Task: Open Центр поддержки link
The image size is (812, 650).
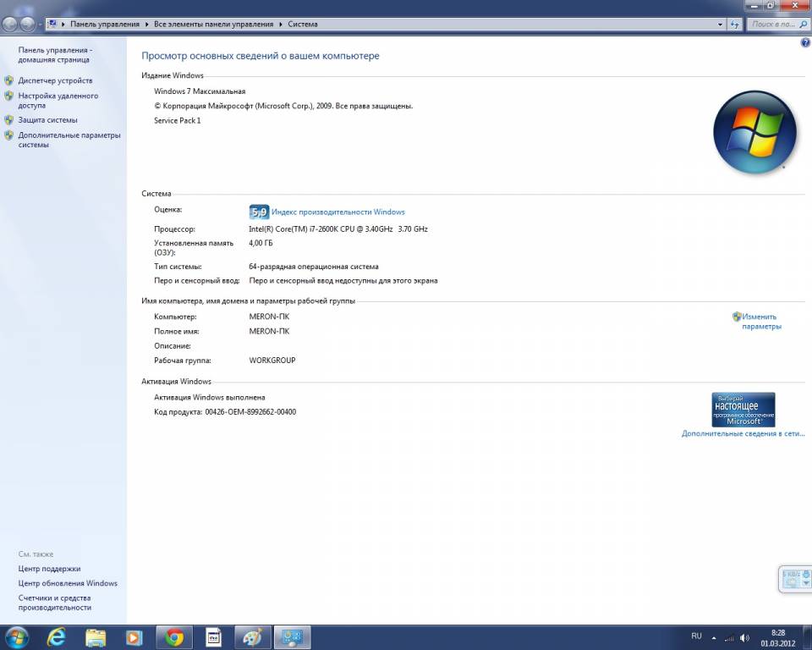Action: point(49,569)
